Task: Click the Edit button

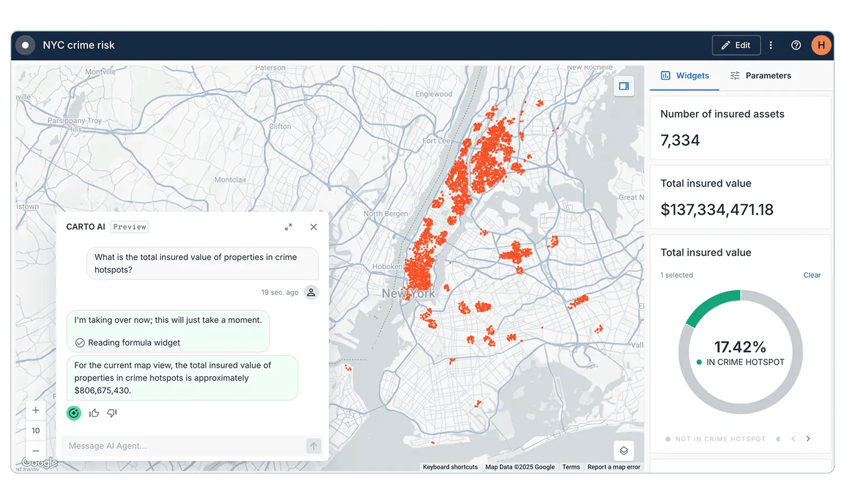Action: (x=736, y=45)
